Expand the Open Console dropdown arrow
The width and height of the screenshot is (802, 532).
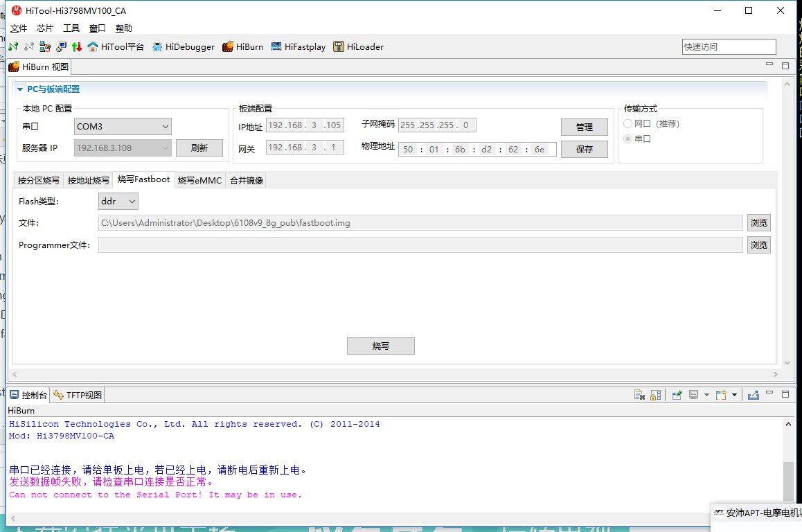[x=735, y=395]
